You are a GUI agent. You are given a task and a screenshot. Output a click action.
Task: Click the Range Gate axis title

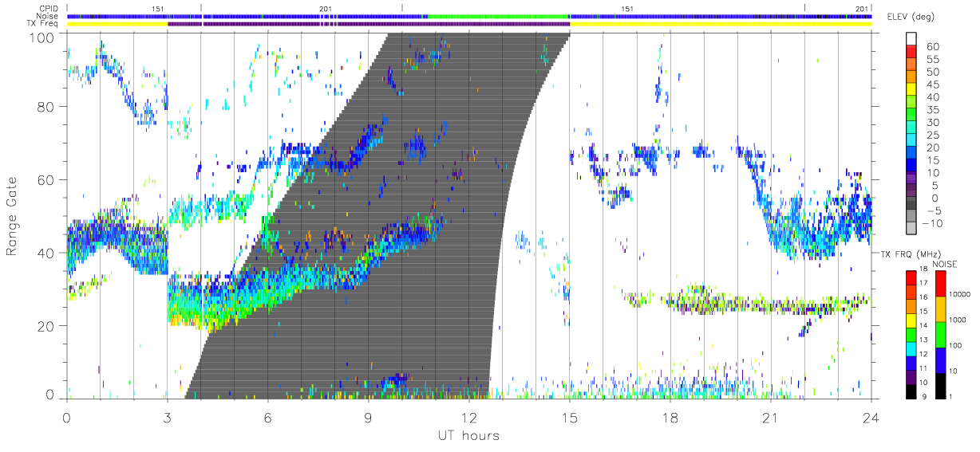coord(12,216)
